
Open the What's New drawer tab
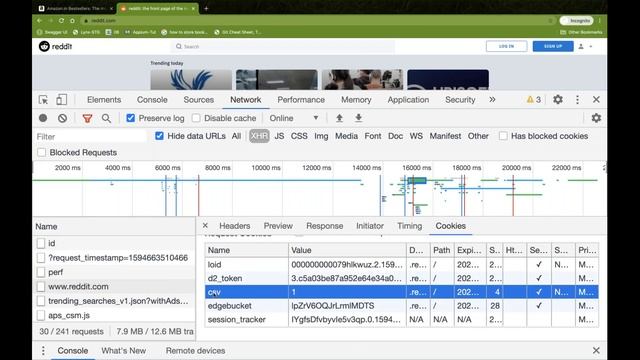124,351
